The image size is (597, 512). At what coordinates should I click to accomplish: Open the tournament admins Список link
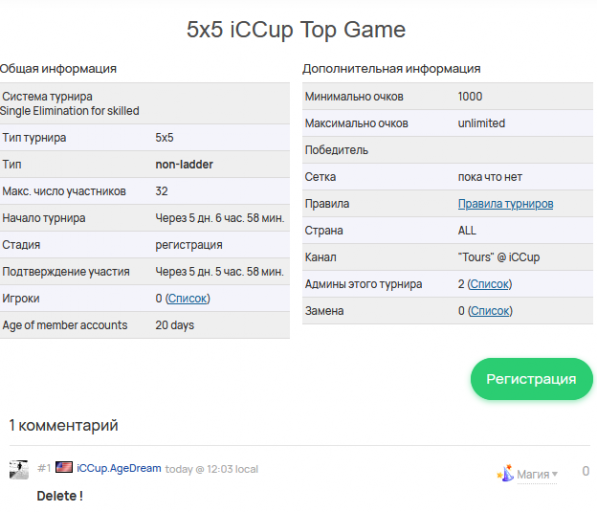tap(490, 284)
